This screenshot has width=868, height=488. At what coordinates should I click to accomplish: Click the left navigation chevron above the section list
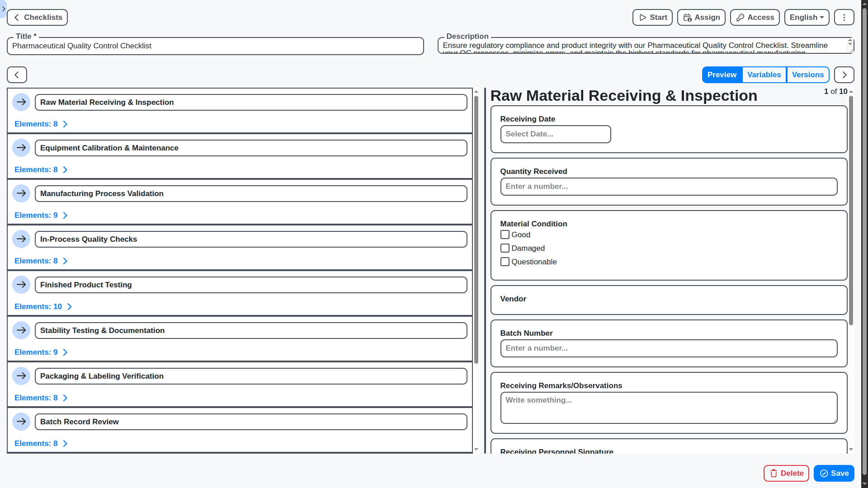[x=16, y=75]
